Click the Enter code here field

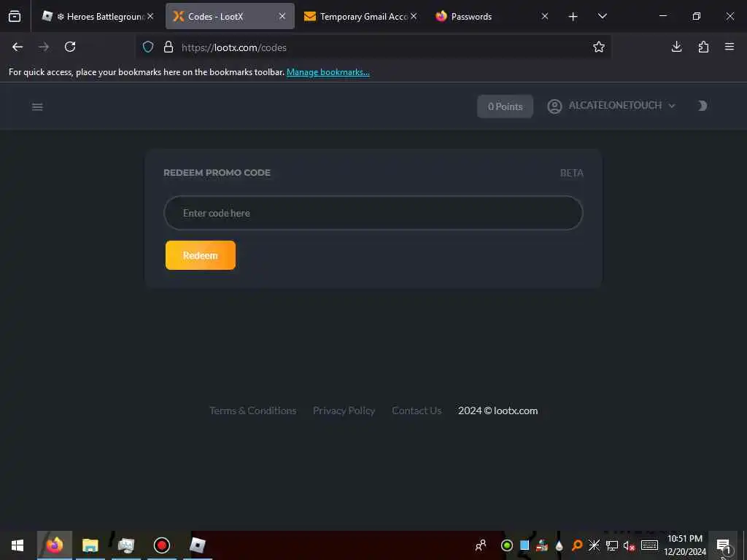tap(373, 213)
